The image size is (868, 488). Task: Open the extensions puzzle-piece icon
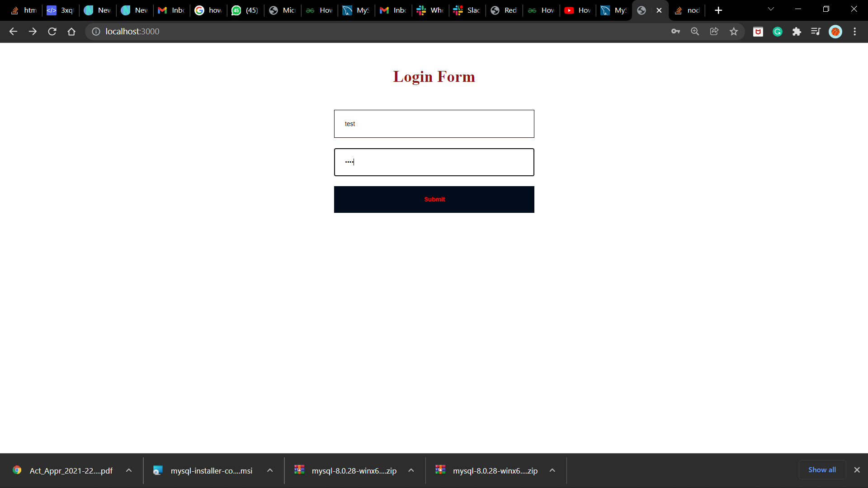[797, 32]
